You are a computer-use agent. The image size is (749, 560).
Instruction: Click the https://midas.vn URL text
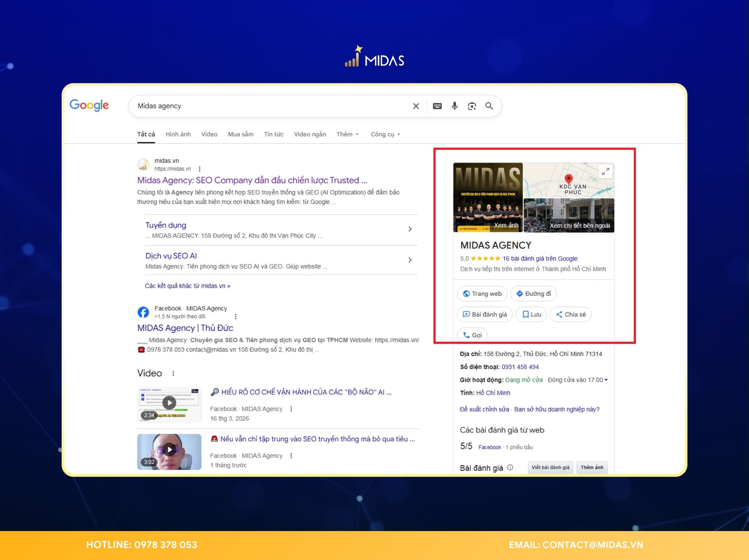tap(173, 169)
